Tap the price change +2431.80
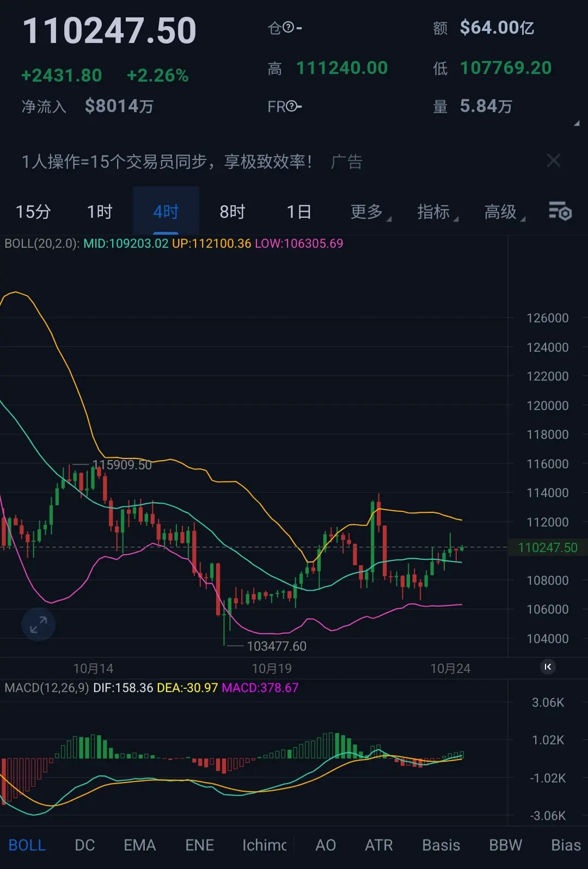 pyautogui.click(x=62, y=75)
